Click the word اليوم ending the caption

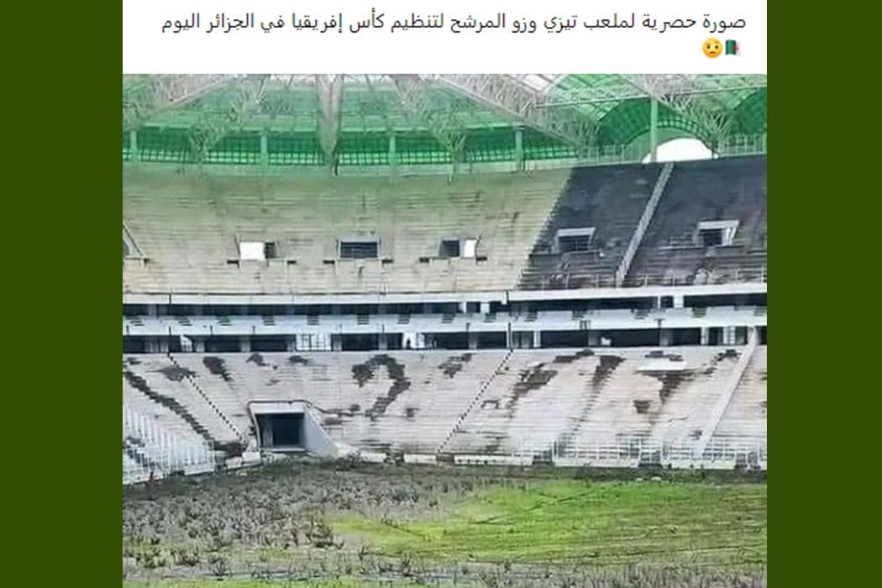click(181, 23)
